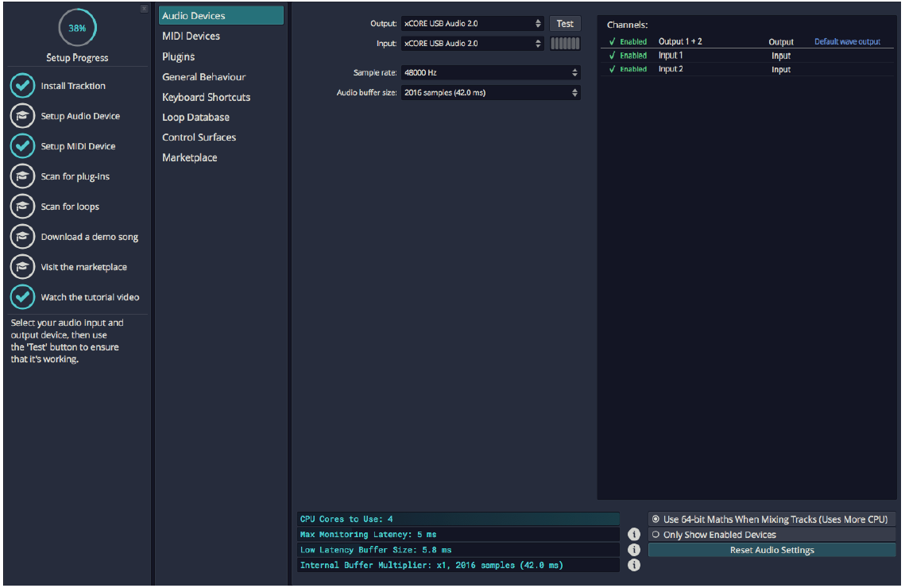905x588 pixels.
Task: Open the Output device dropdown
Action: [473, 24]
